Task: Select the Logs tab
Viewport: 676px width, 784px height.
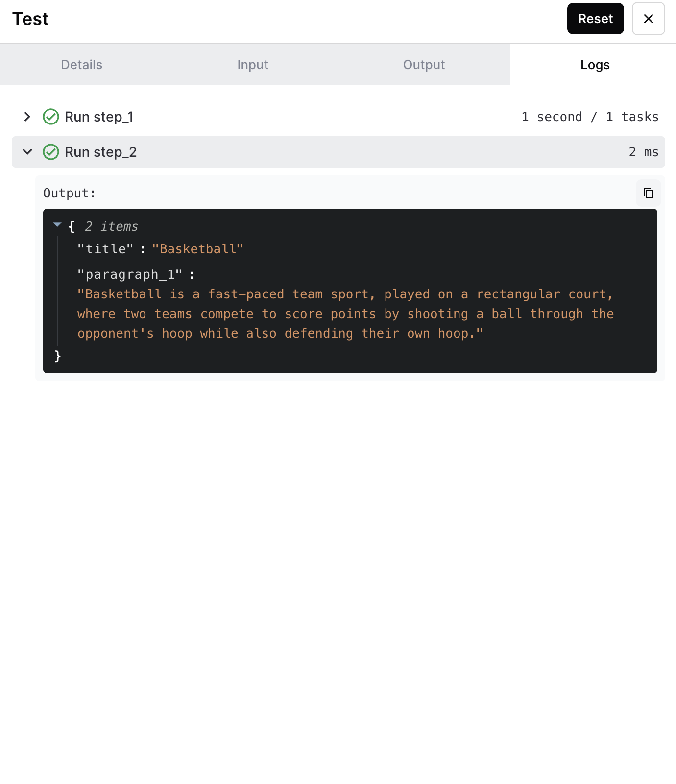Action: pyautogui.click(x=595, y=65)
